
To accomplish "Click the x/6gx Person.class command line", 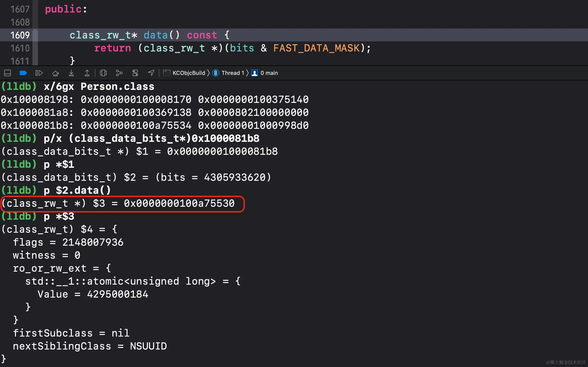I will (x=99, y=87).
